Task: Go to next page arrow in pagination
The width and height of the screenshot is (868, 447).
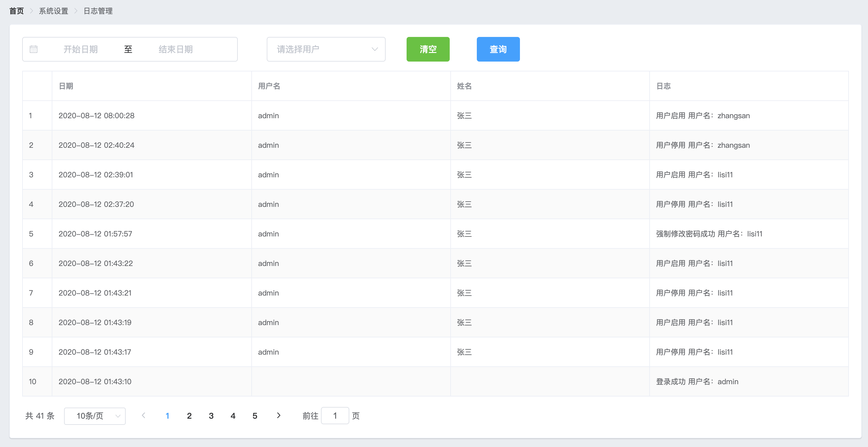Action: click(278, 415)
